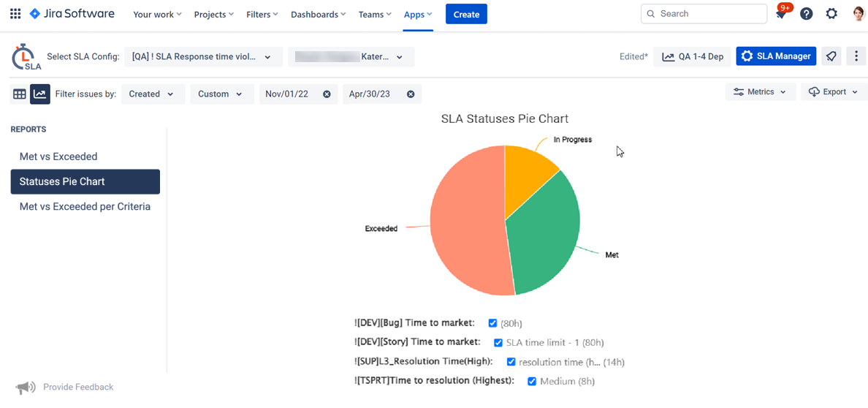This screenshot has height=408, width=868.
Task: Click the help question mark icon
Action: 806,14
